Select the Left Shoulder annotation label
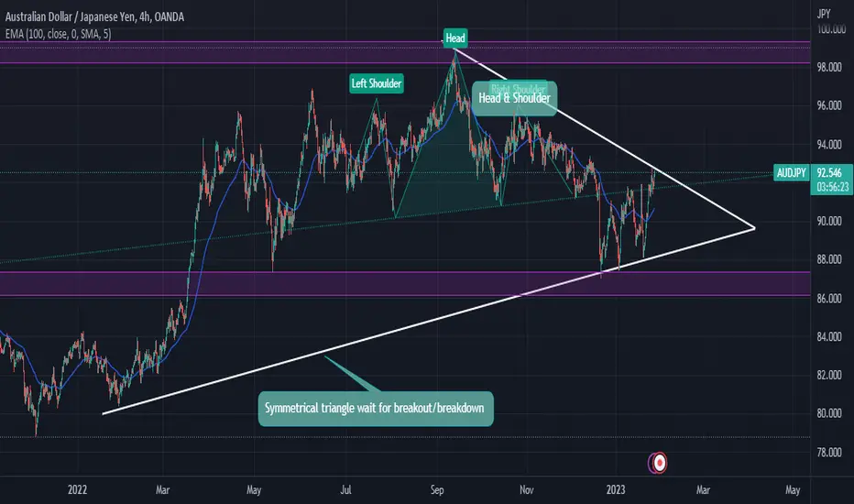This screenshot has height=504, width=854. [x=377, y=83]
